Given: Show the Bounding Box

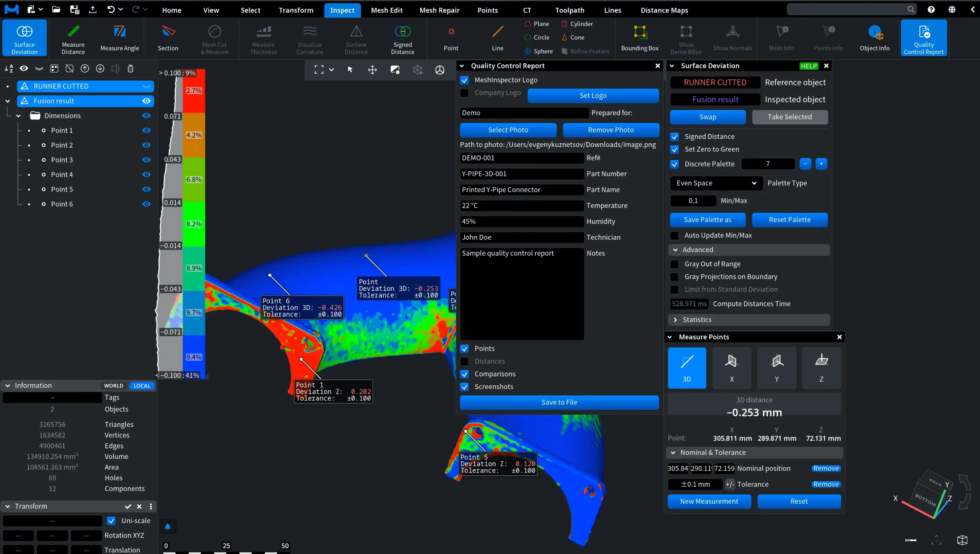Looking at the screenshot, I should point(640,38).
